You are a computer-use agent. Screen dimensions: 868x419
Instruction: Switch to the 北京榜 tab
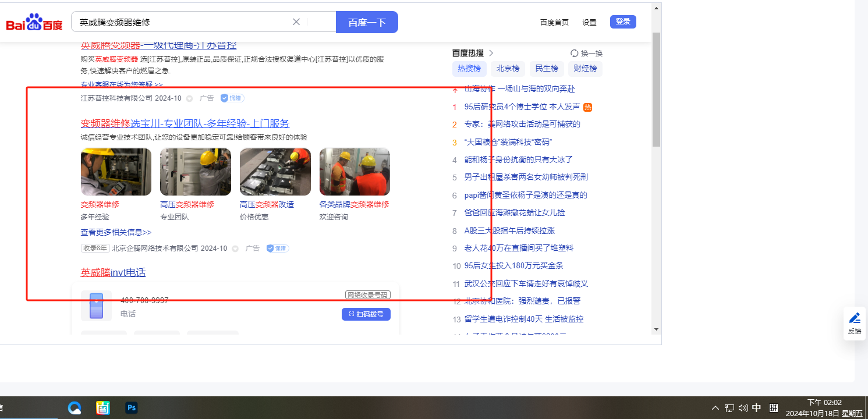coord(508,69)
